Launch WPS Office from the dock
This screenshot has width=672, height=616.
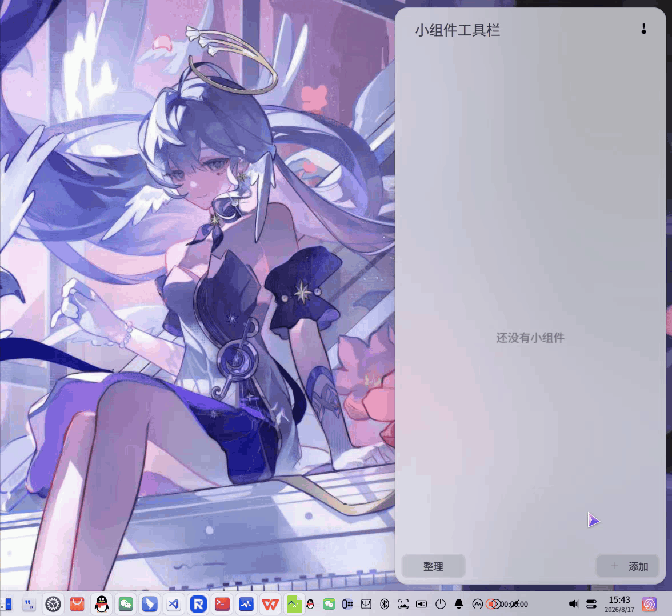click(270, 604)
